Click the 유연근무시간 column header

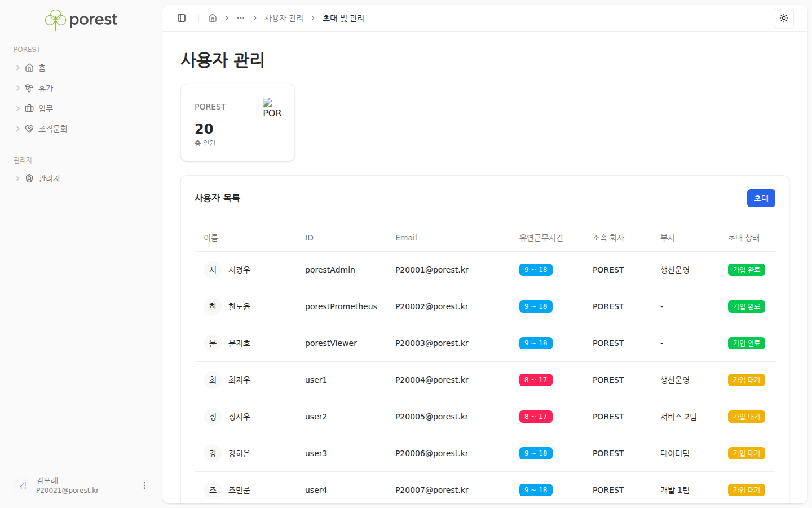point(541,238)
